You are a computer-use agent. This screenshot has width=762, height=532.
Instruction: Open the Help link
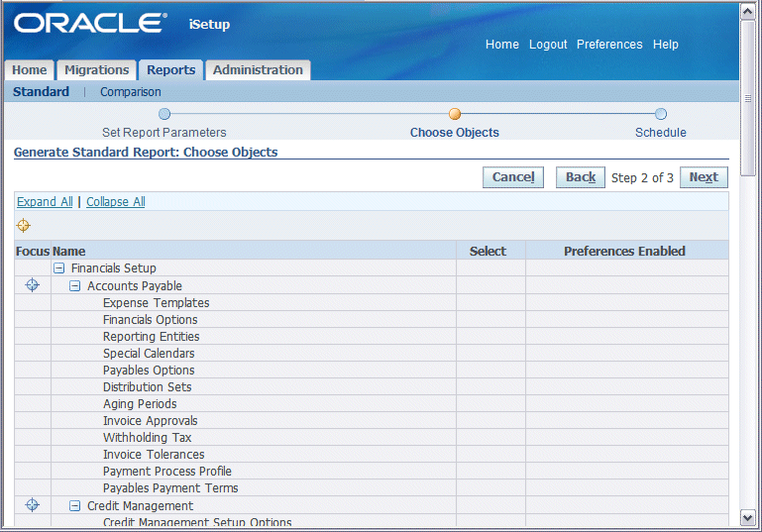pos(665,45)
